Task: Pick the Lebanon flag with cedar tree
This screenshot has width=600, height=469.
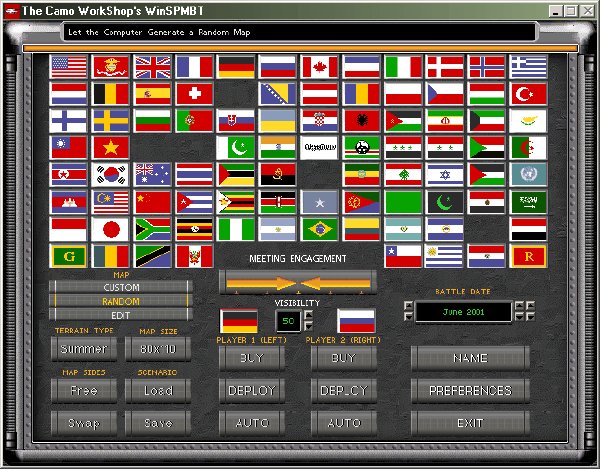Action: [403, 175]
